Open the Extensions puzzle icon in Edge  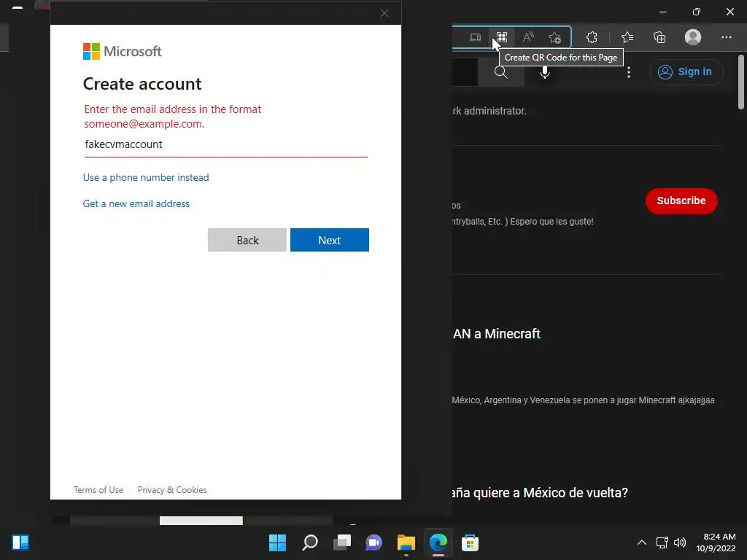[592, 37]
